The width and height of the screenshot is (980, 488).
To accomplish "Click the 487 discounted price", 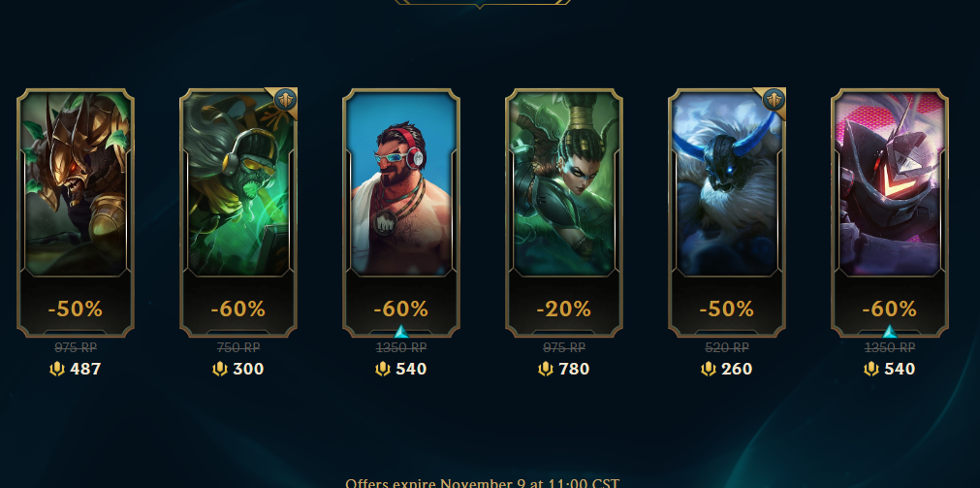I will 85,369.
